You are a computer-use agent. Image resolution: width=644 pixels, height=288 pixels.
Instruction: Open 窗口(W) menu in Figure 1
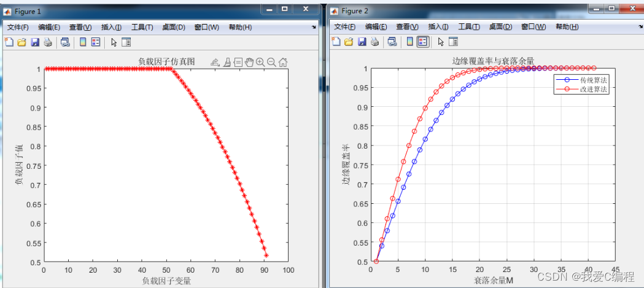click(207, 28)
